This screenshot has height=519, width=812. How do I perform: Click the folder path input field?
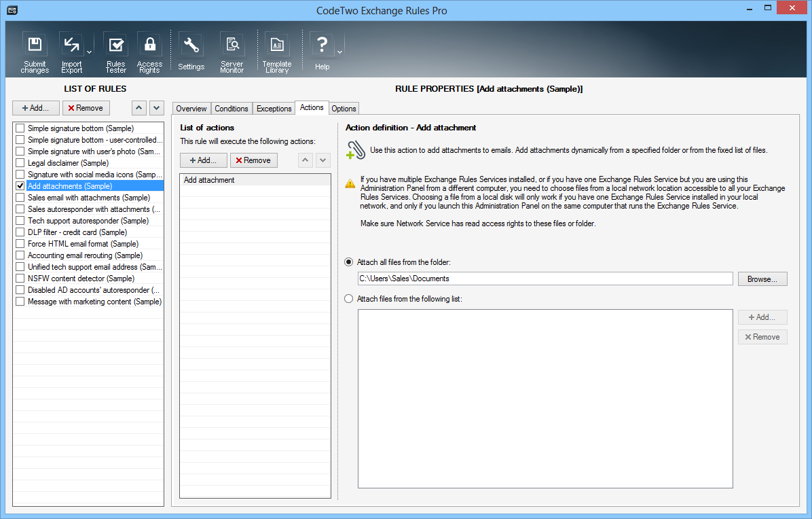tap(545, 279)
